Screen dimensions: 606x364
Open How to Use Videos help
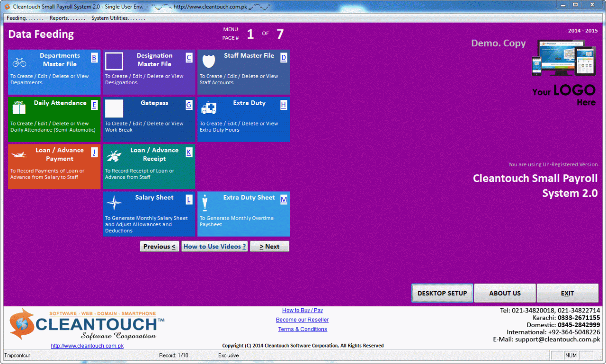point(214,246)
